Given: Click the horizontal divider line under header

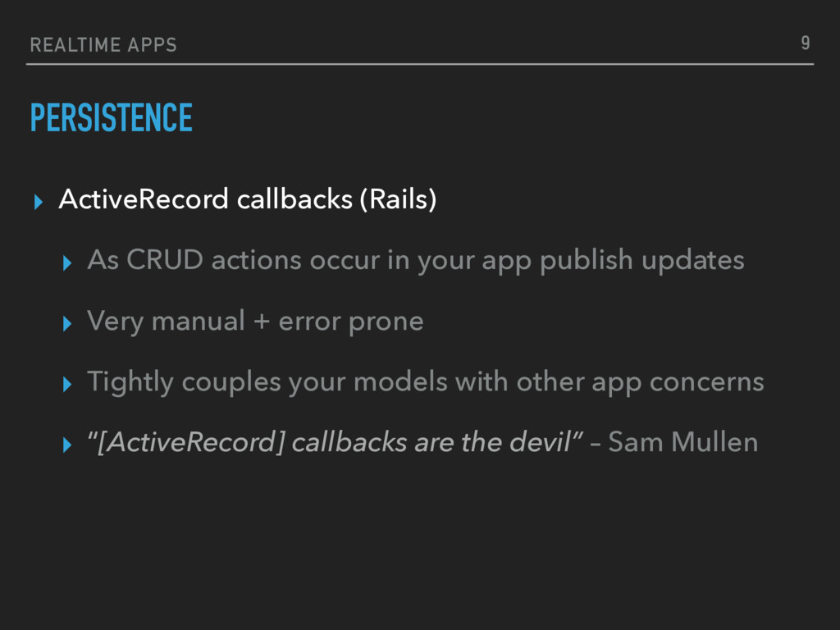Looking at the screenshot, I should point(420,64).
